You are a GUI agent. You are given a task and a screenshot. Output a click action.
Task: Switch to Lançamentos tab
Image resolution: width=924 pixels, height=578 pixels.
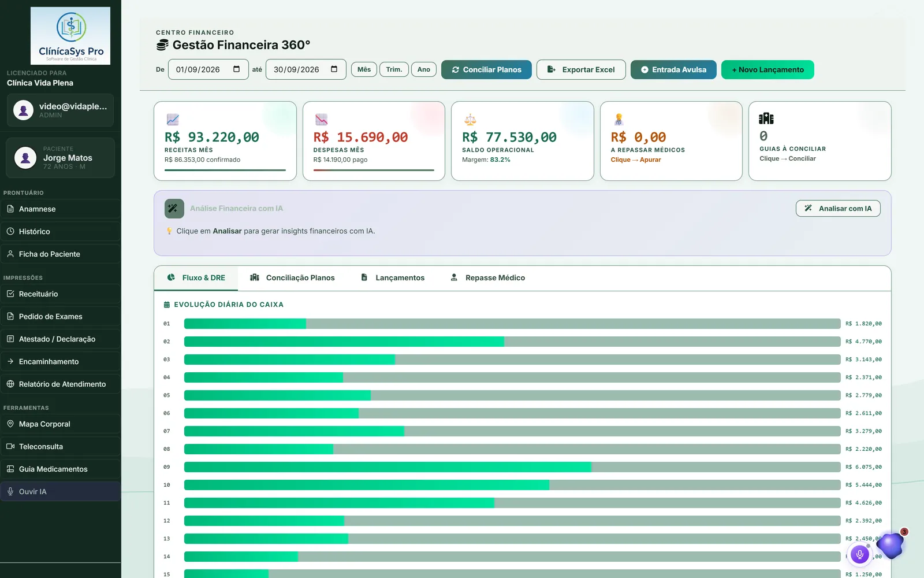[x=393, y=278]
